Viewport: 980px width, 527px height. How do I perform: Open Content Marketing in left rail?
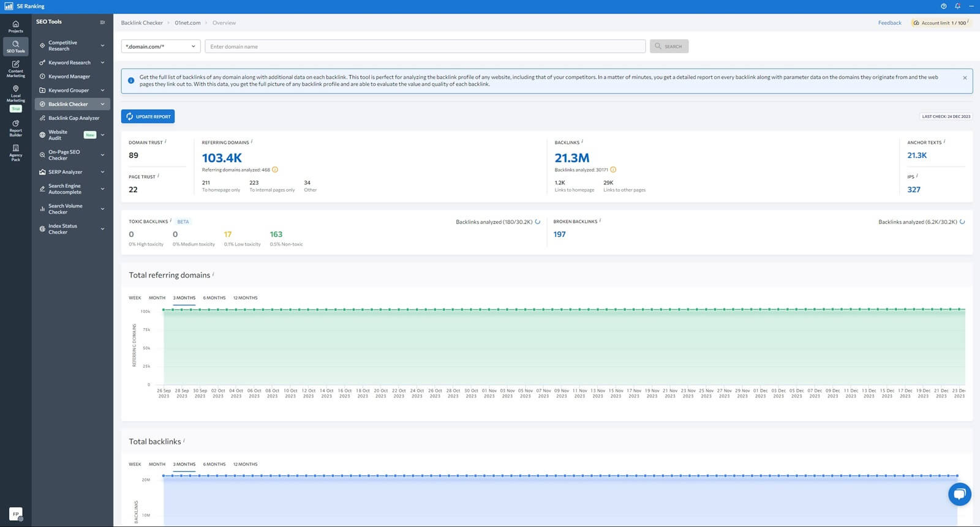coord(16,69)
